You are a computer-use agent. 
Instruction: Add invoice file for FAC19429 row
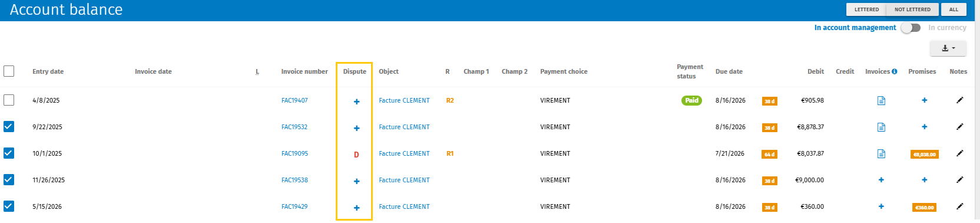tap(881, 206)
